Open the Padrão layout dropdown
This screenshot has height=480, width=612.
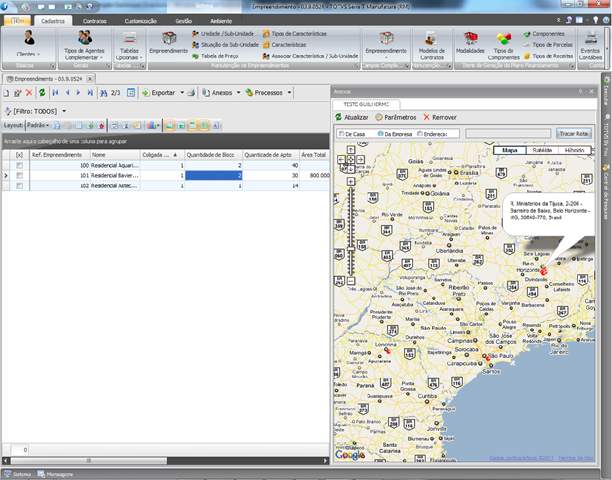(37, 125)
